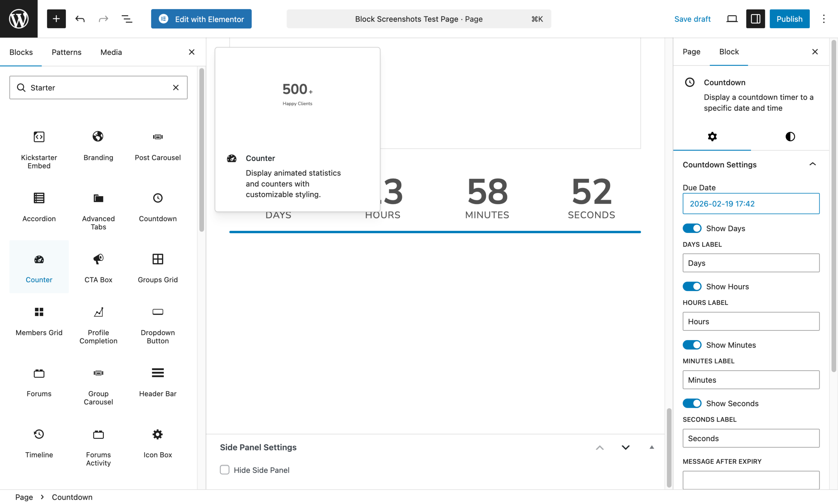Screen dimensions: 838x504
Task: Insert the Kickstarter Embed block
Action: click(x=39, y=149)
